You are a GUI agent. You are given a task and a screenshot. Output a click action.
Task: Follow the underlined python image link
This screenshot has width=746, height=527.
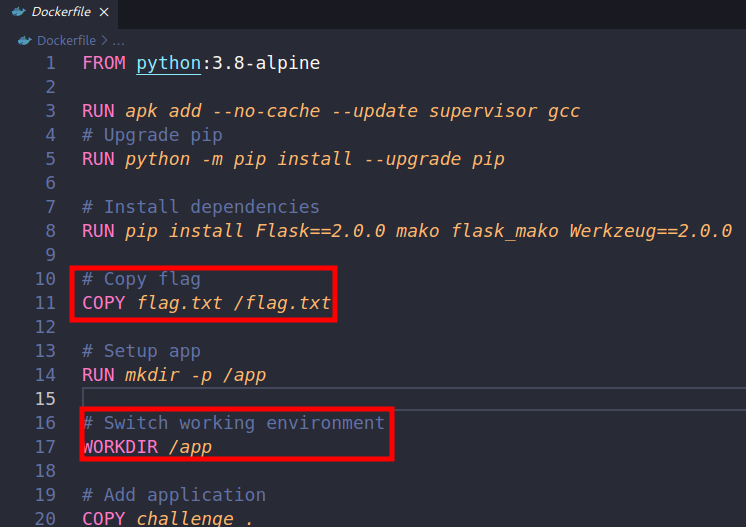coord(169,63)
